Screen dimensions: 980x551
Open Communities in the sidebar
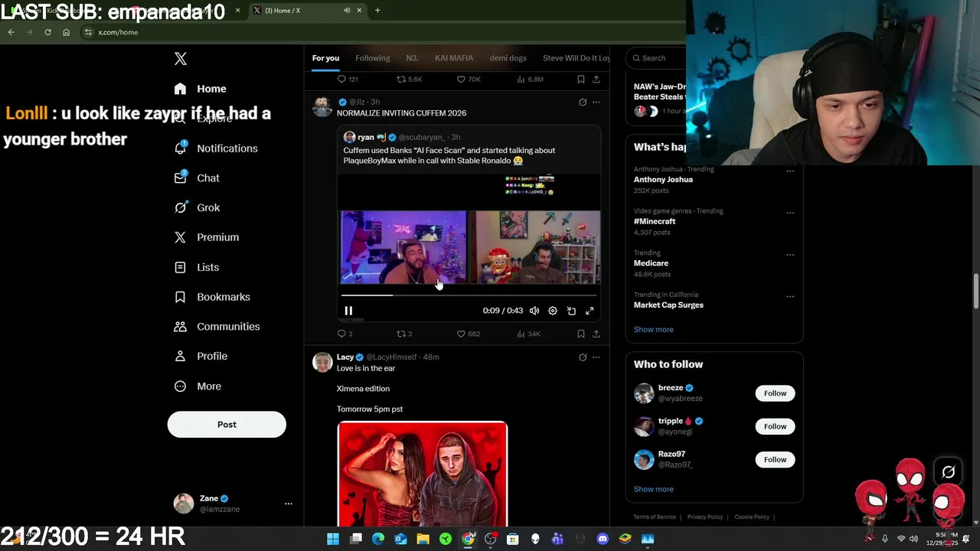coord(217,327)
